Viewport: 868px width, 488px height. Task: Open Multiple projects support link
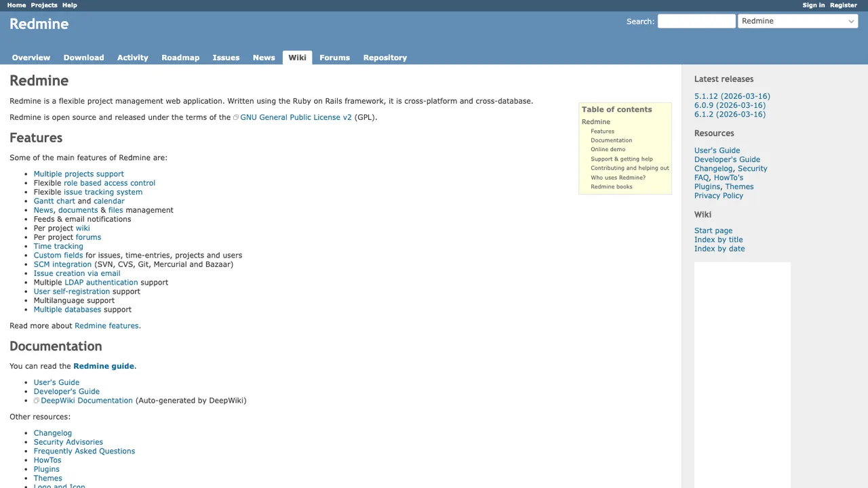point(79,174)
